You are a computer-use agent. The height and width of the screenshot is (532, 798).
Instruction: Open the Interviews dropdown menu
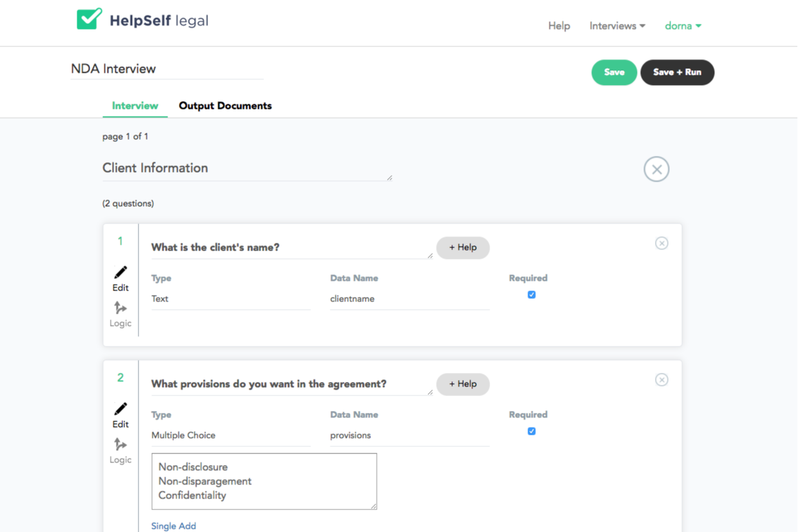click(x=617, y=26)
